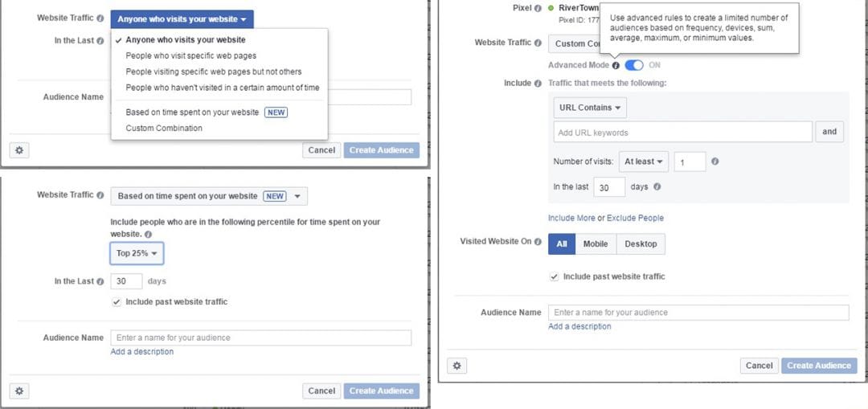Click info icon beside Number of visits field
Viewport: 868px width, 409px height.
[714, 162]
